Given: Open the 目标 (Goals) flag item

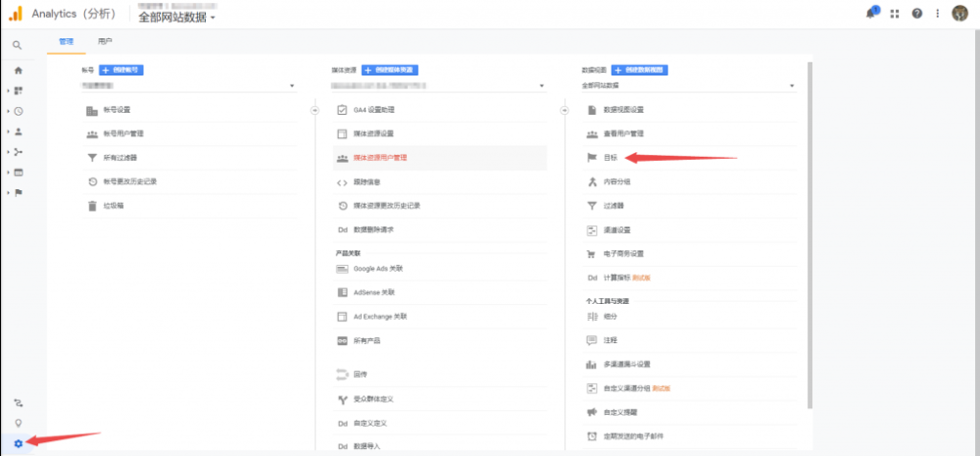Looking at the screenshot, I should pyautogui.click(x=611, y=157).
